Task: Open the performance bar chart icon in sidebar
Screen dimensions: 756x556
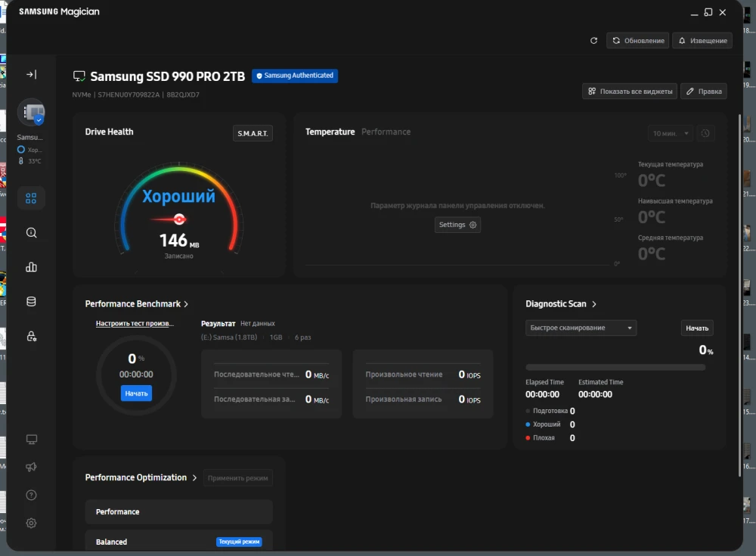Action: coord(31,267)
